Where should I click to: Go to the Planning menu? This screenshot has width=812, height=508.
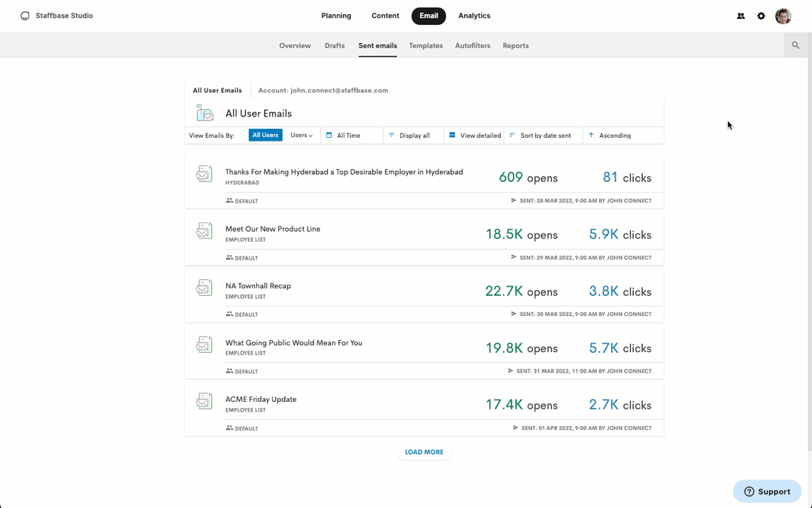[x=336, y=16]
